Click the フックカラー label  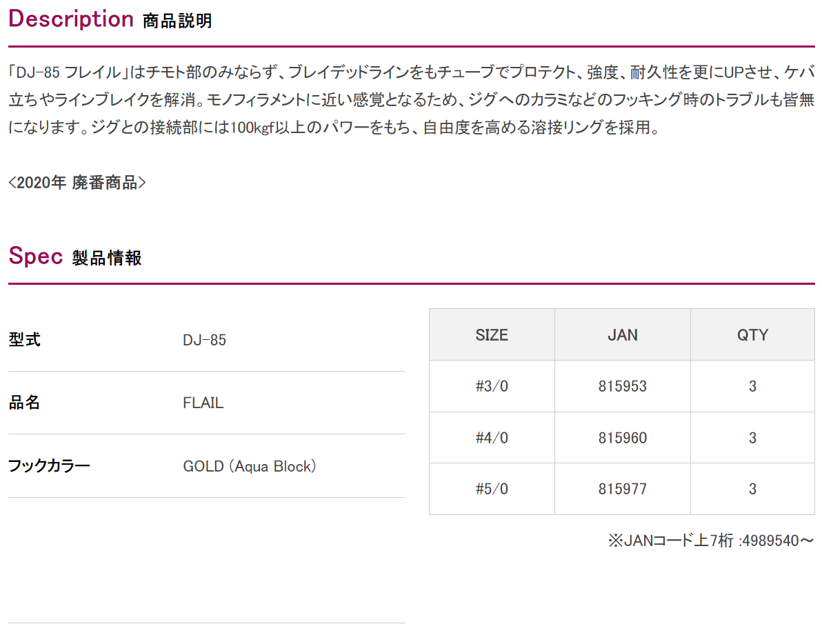(49, 466)
